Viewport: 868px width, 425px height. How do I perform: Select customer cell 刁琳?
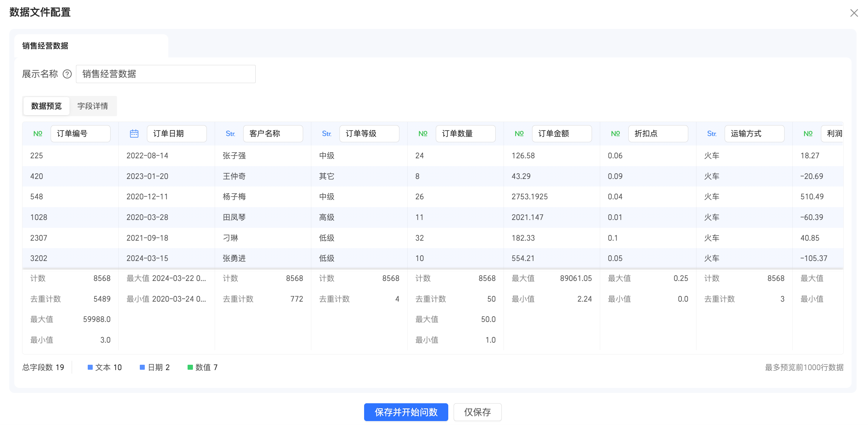coord(263,238)
